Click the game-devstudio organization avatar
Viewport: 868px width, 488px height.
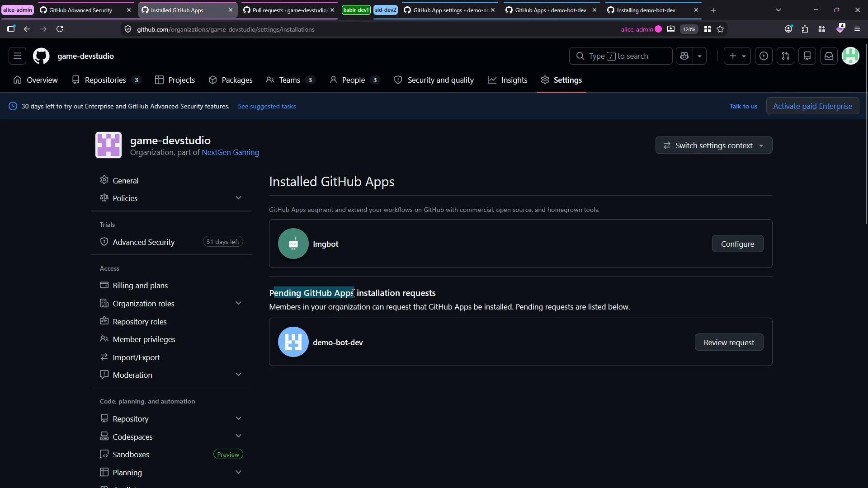pyautogui.click(x=108, y=145)
